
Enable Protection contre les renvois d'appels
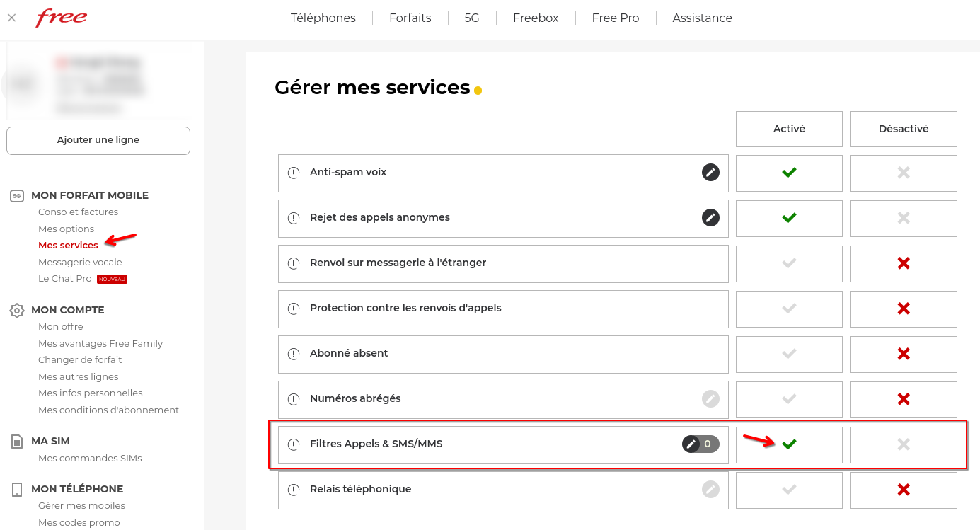(789, 309)
